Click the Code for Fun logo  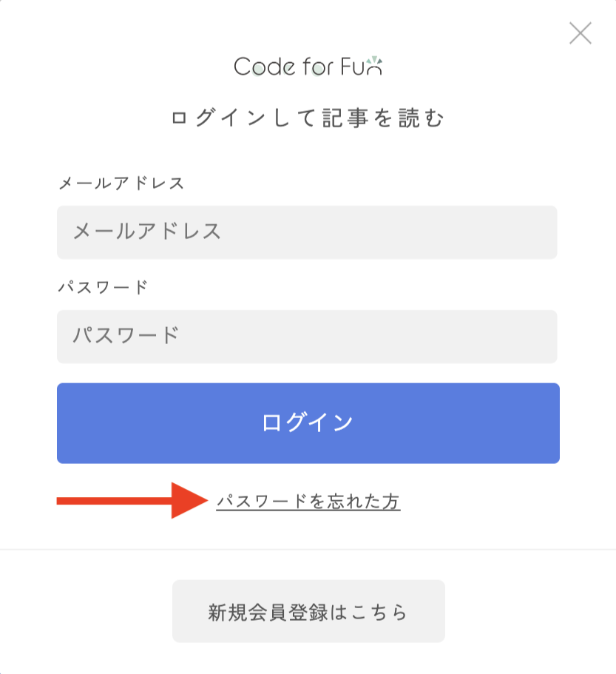click(x=308, y=66)
